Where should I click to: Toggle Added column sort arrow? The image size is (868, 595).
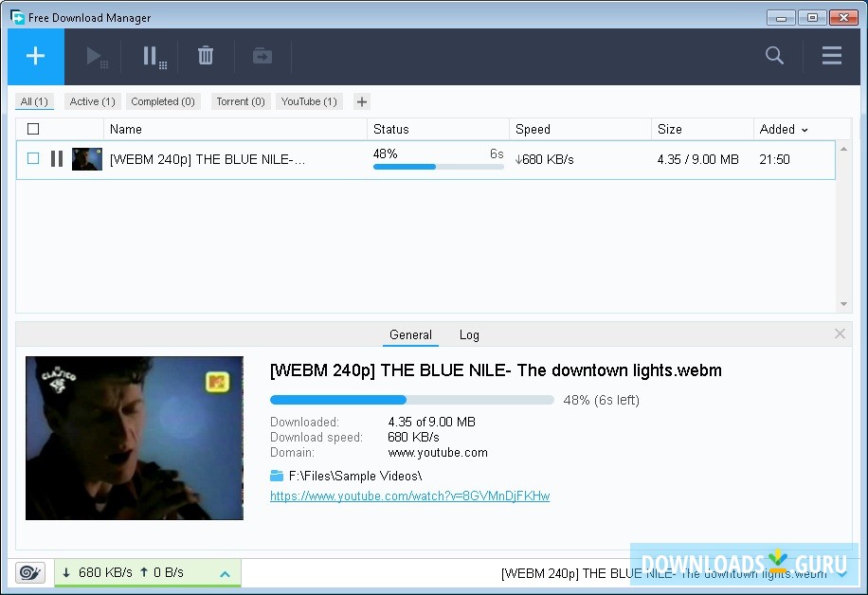coord(805,130)
